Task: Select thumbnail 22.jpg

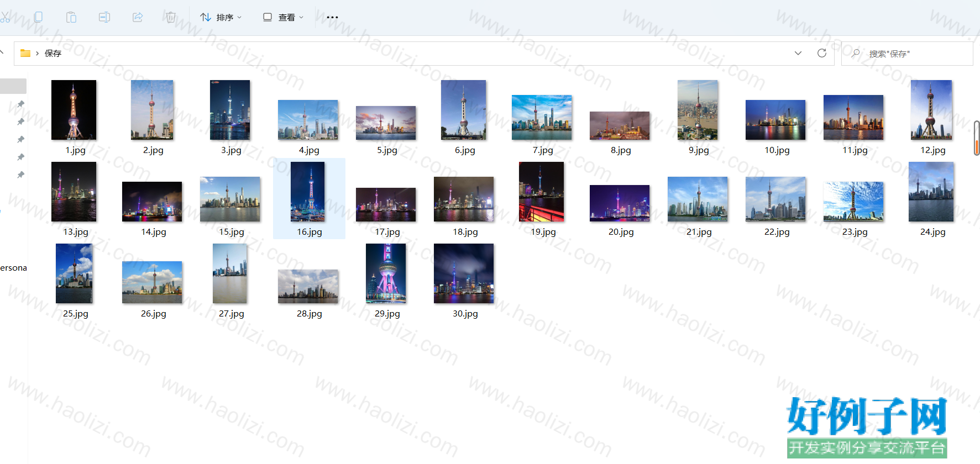Action: pyautogui.click(x=775, y=199)
